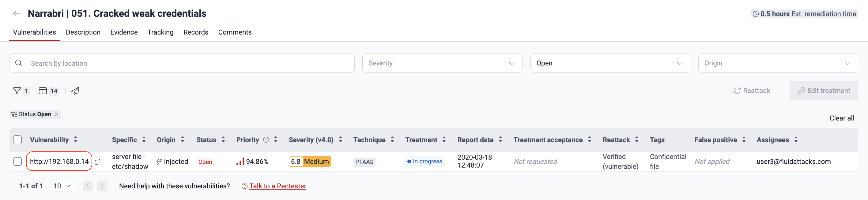Check the select-all checkbox in the table header
Image resolution: width=868 pixels, height=200 pixels.
17,139
